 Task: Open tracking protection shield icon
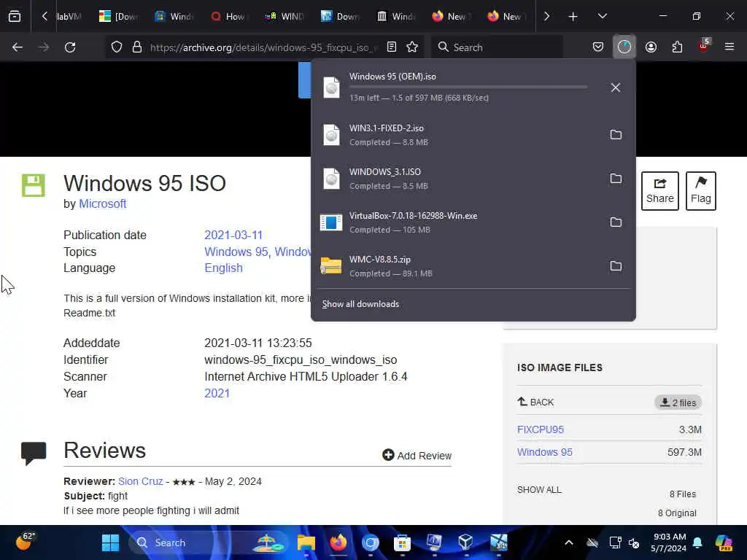point(117,47)
